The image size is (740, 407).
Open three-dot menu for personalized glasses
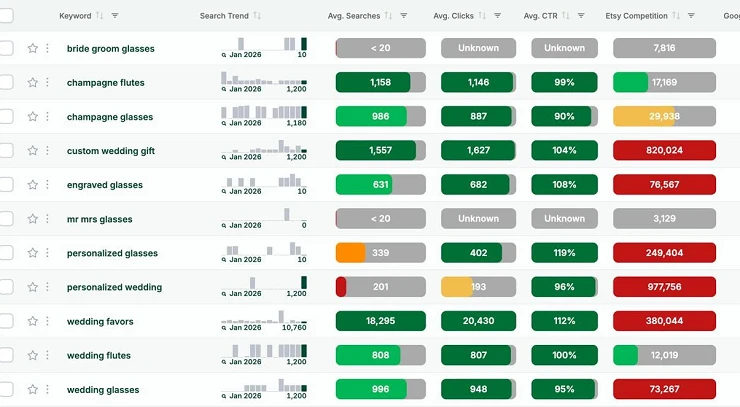tap(47, 253)
